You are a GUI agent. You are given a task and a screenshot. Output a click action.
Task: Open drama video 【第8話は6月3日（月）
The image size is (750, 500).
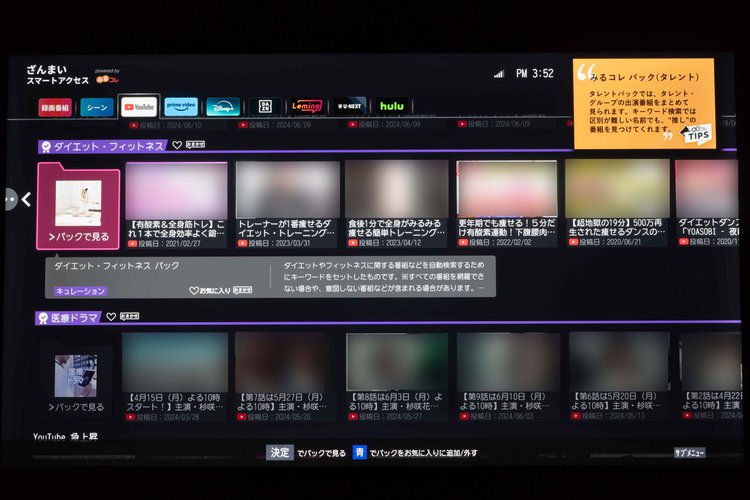[397, 377]
